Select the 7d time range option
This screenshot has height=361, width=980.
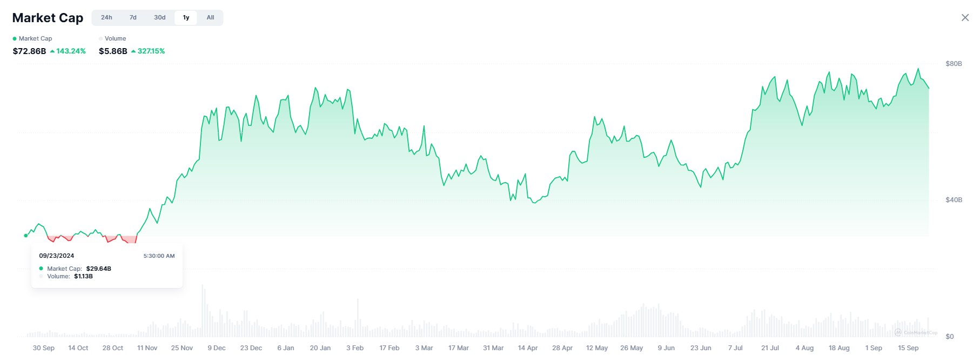132,17
